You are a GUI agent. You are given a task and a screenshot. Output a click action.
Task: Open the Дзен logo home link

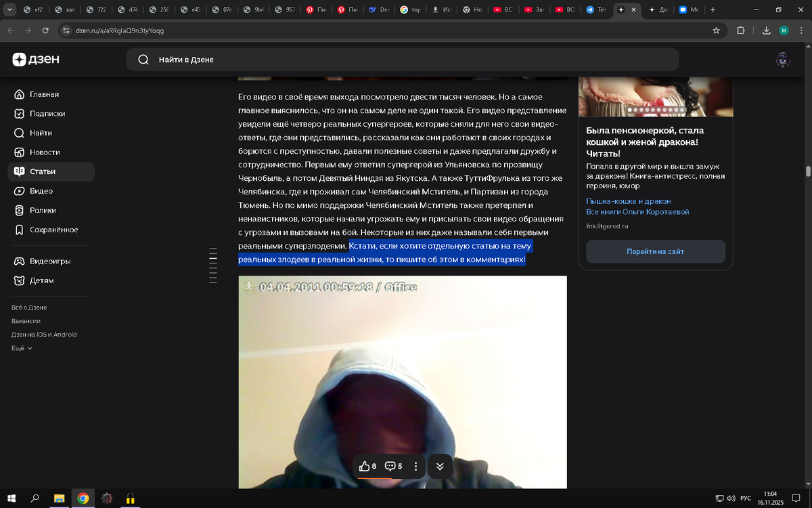[36, 60]
